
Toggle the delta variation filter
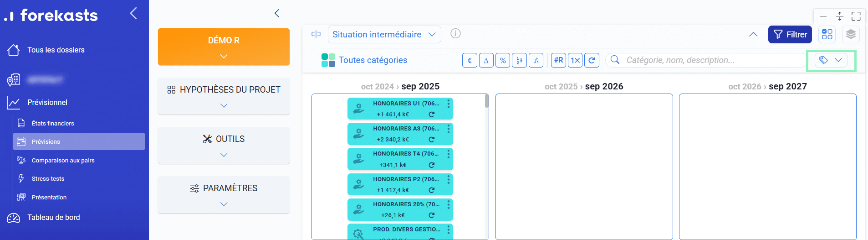click(486, 60)
